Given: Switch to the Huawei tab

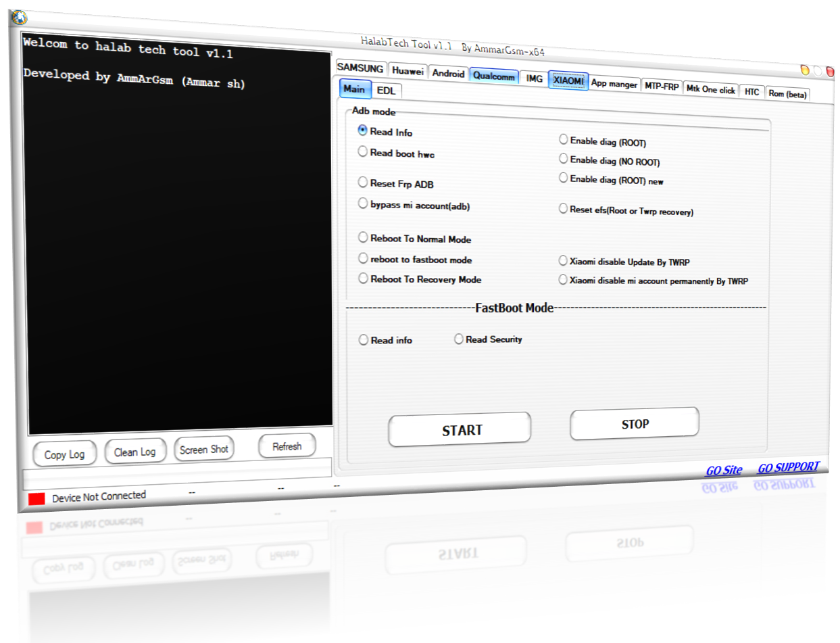Looking at the screenshot, I should click(x=407, y=71).
